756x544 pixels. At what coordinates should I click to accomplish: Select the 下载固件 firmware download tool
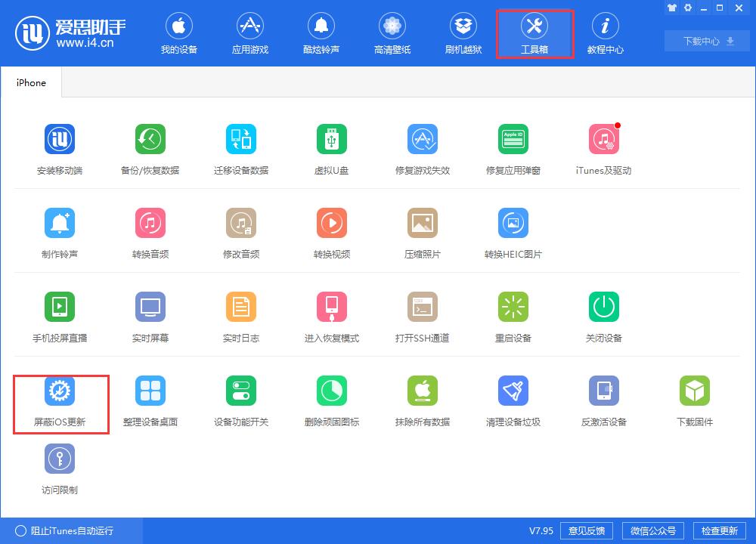tap(695, 398)
